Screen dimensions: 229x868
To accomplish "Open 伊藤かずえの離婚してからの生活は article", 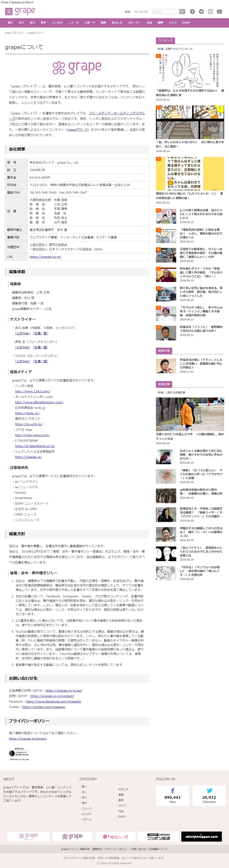I will pos(201,532).
